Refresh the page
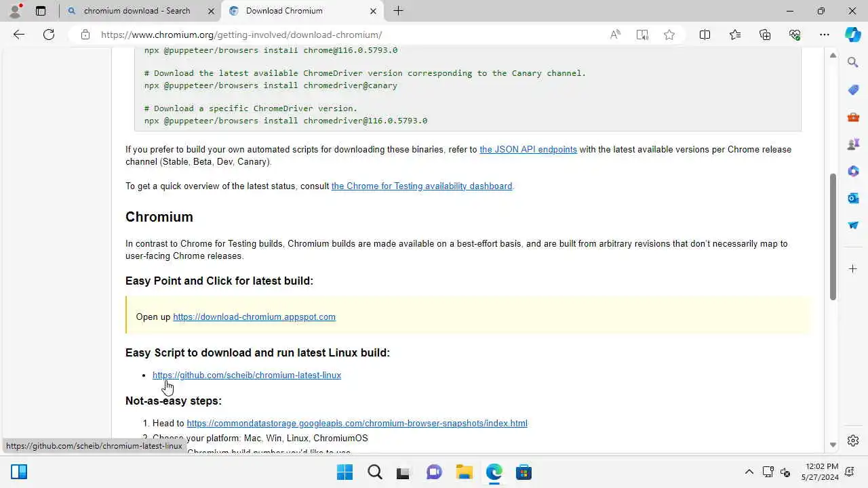 pos(49,35)
